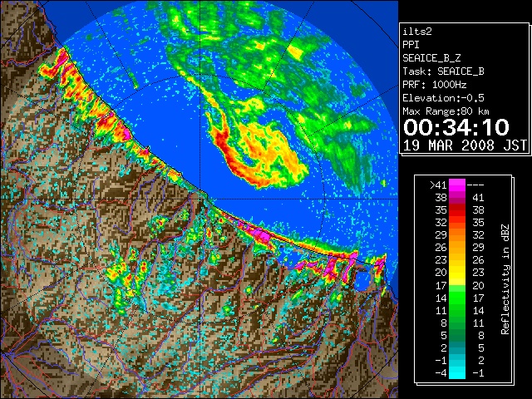Pick the magenta >41 dBZ swatch
Image resolution: width=532 pixels, height=399 pixels.
457,185
